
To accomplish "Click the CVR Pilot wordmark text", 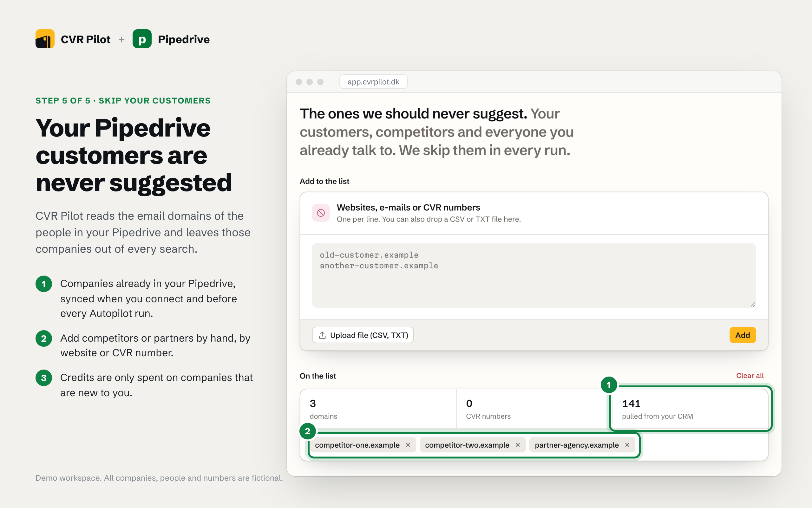I will click(x=86, y=39).
